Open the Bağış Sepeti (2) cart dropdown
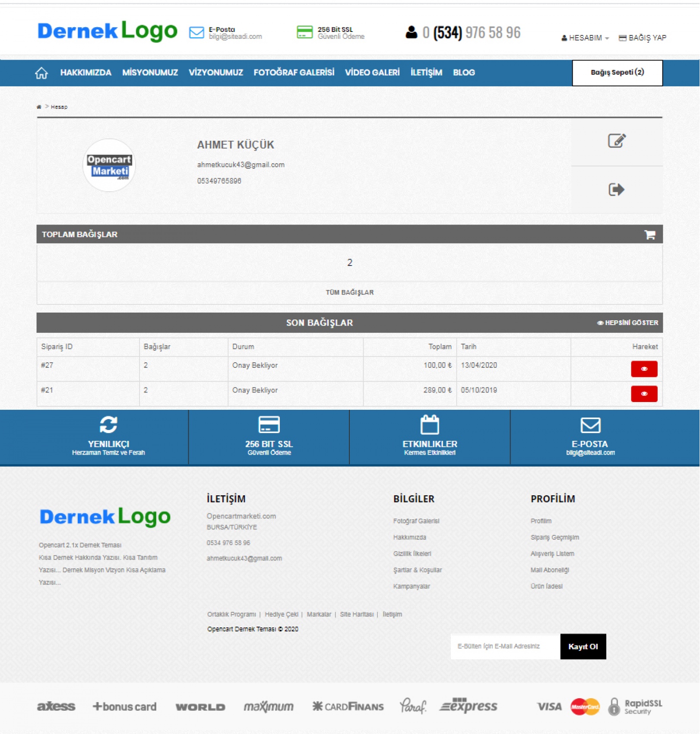The height and width of the screenshot is (734, 700). tap(617, 73)
